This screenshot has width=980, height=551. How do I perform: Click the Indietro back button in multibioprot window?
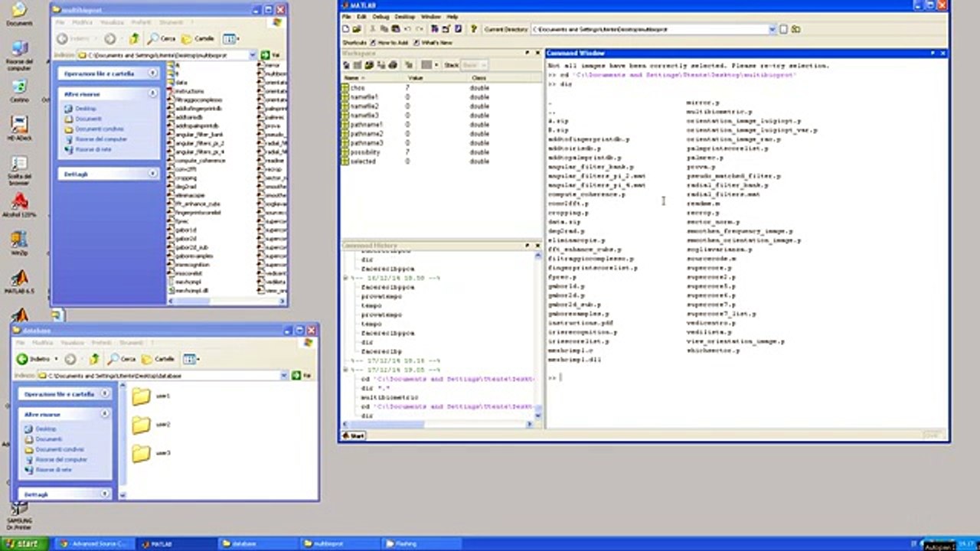pyautogui.click(x=73, y=38)
